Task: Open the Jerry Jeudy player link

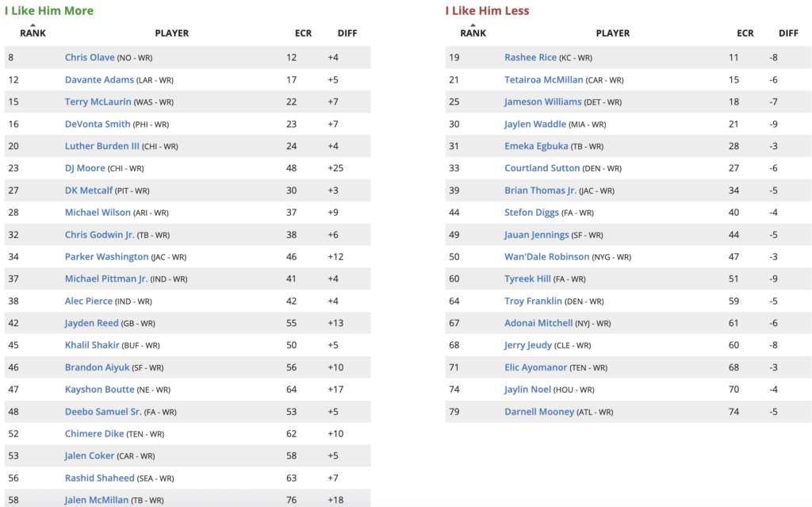Action: point(527,346)
